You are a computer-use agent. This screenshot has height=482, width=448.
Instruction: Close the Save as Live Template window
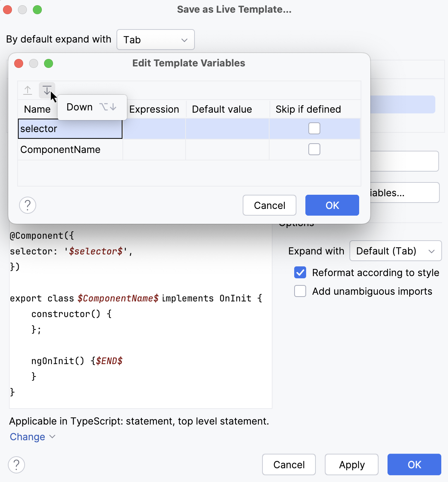coord(7,10)
